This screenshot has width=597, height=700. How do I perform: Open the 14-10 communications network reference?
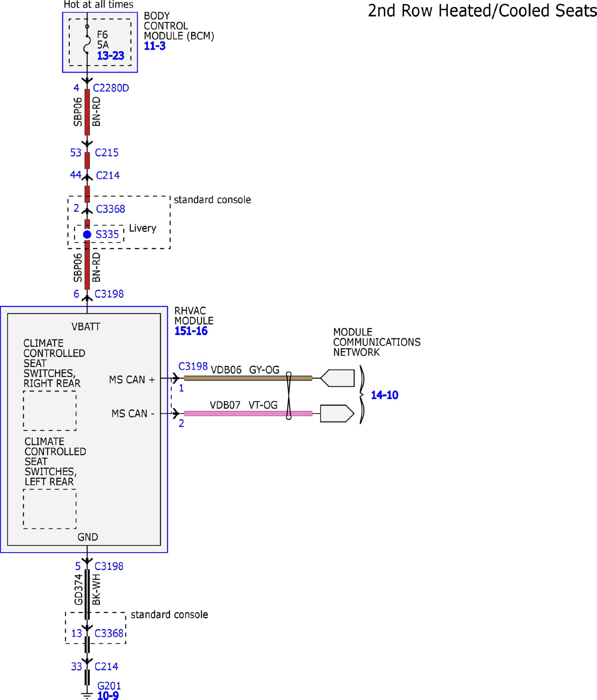[385, 395]
